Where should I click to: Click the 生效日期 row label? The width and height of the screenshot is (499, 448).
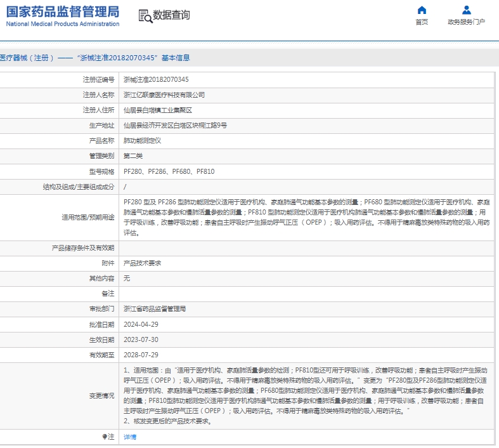coord(101,339)
